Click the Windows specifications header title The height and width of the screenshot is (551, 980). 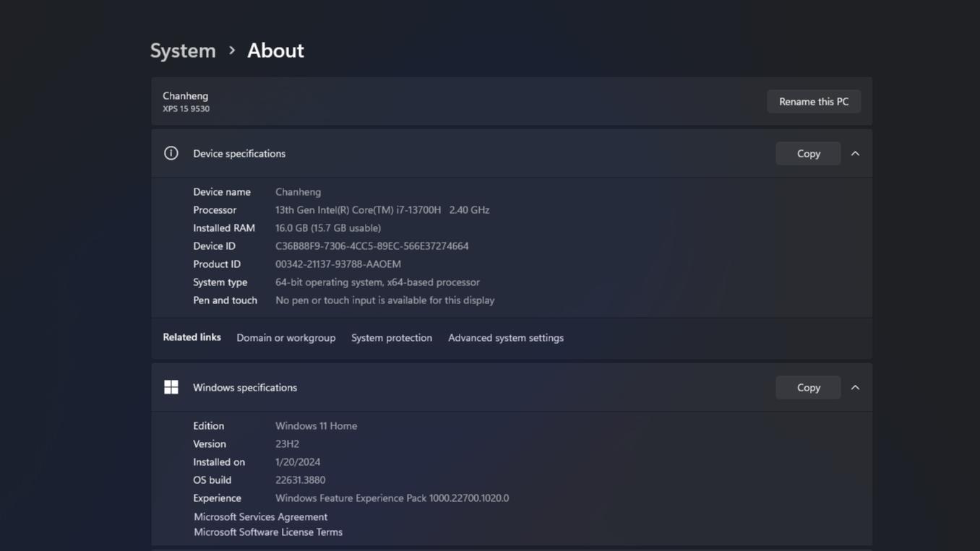[245, 387]
